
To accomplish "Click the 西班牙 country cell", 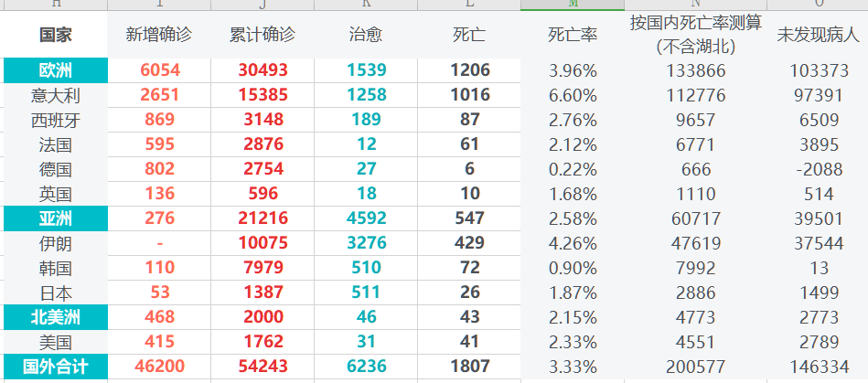I will click(x=56, y=120).
